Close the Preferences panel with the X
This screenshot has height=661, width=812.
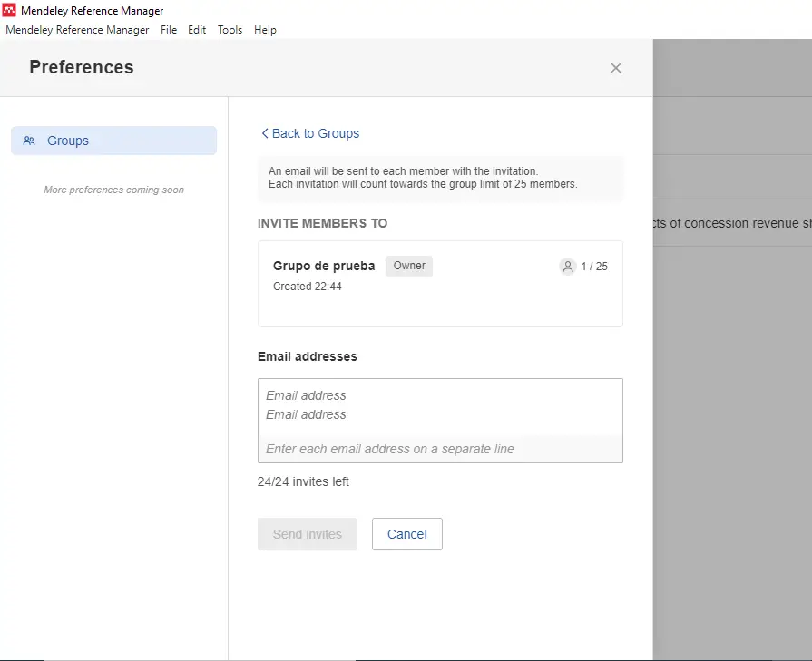click(x=615, y=68)
